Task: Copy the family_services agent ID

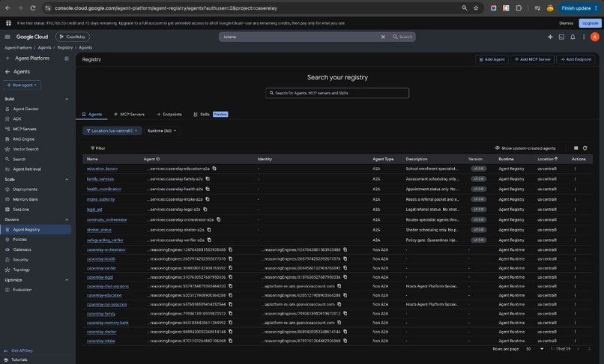Action: tap(208, 179)
